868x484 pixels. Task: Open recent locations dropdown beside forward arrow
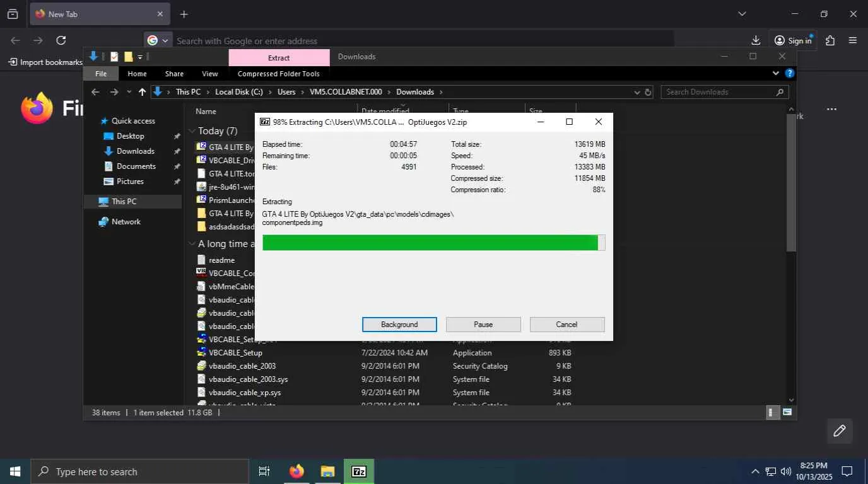tap(129, 92)
